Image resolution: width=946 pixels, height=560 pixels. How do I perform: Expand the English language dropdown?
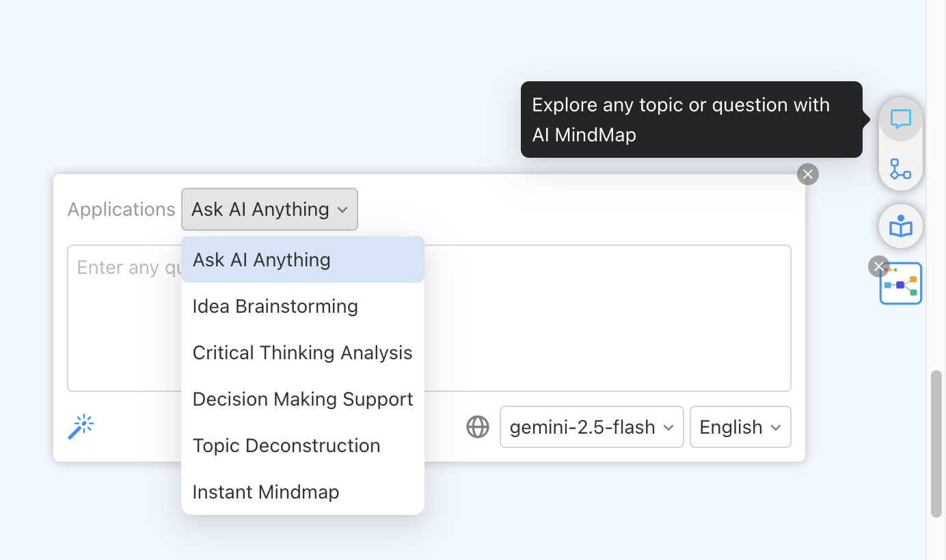740,426
